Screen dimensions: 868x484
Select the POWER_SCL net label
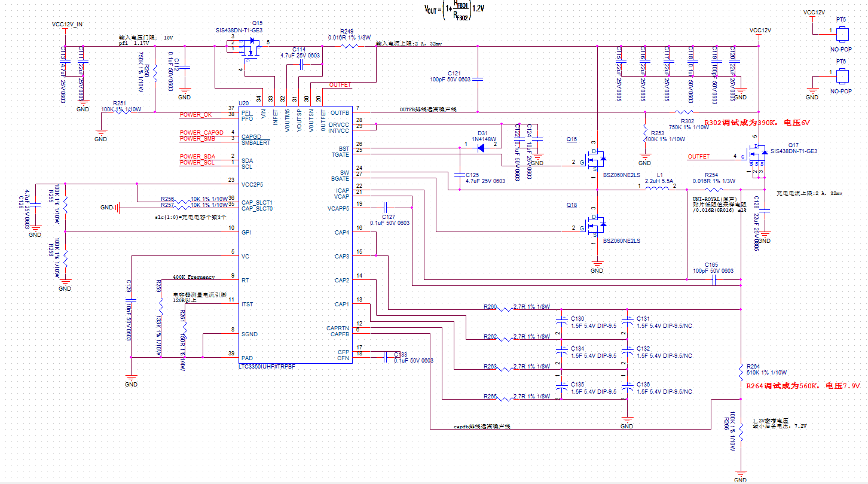(x=197, y=163)
